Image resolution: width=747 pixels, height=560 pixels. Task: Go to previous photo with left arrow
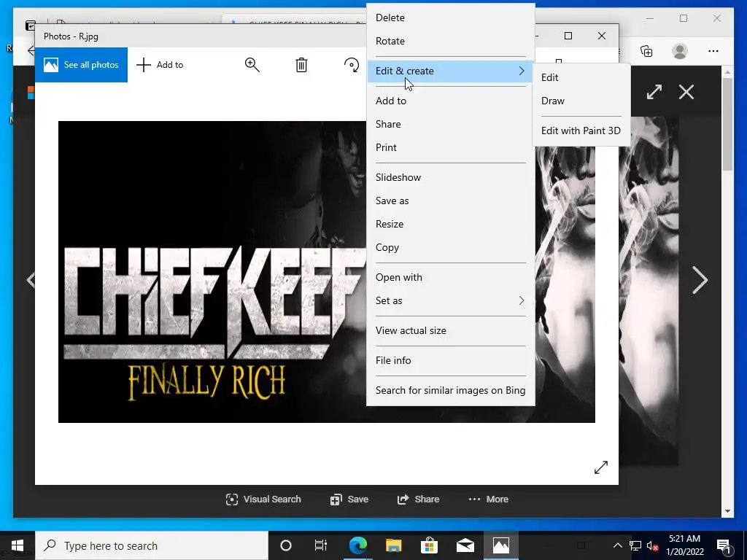pos(31,280)
